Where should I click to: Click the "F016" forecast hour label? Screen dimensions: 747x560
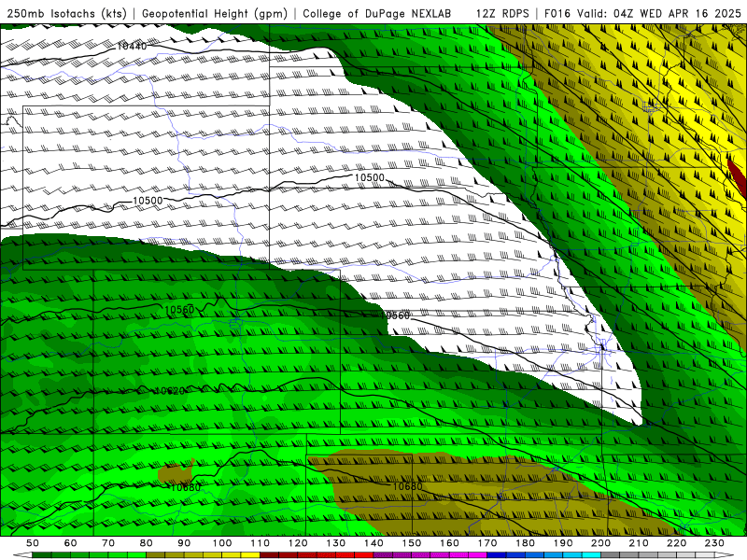(557, 13)
